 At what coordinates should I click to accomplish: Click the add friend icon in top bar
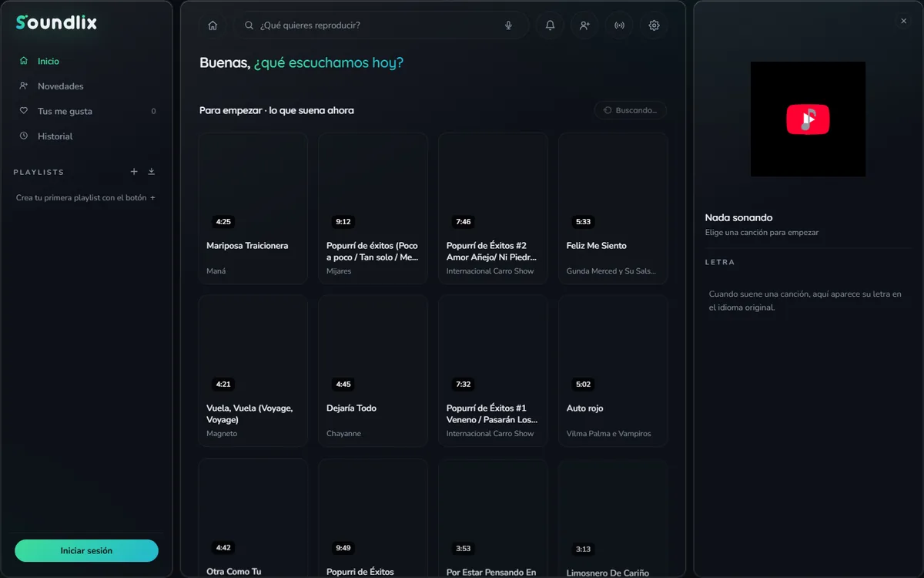tap(584, 25)
